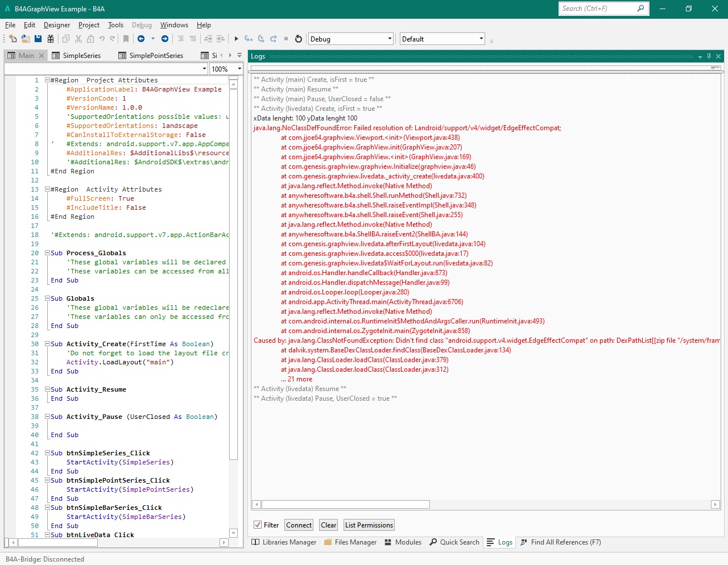This screenshot has height=565, width=728.
Task: Increase indentation with the indent icon
Action: pyautogui.click(x=221, y=39)
